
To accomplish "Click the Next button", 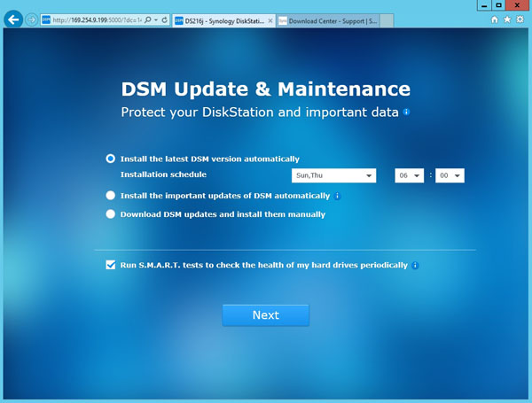I will 266,315.
